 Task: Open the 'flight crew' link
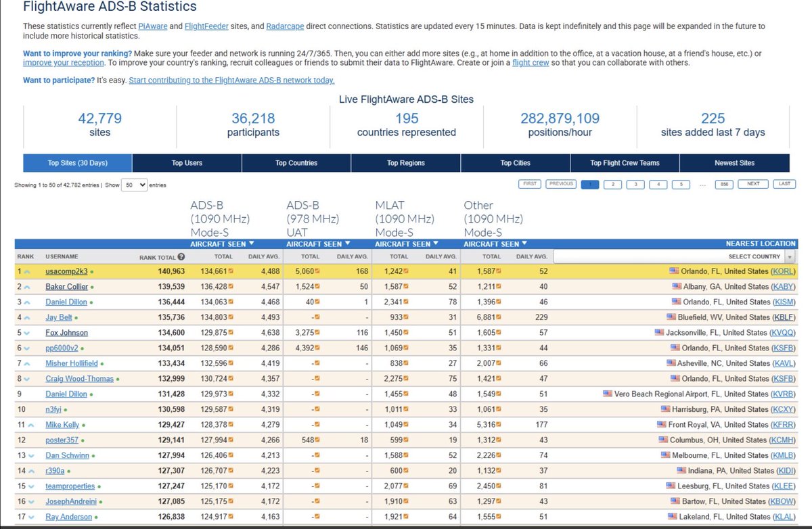(x=531, y=63)
